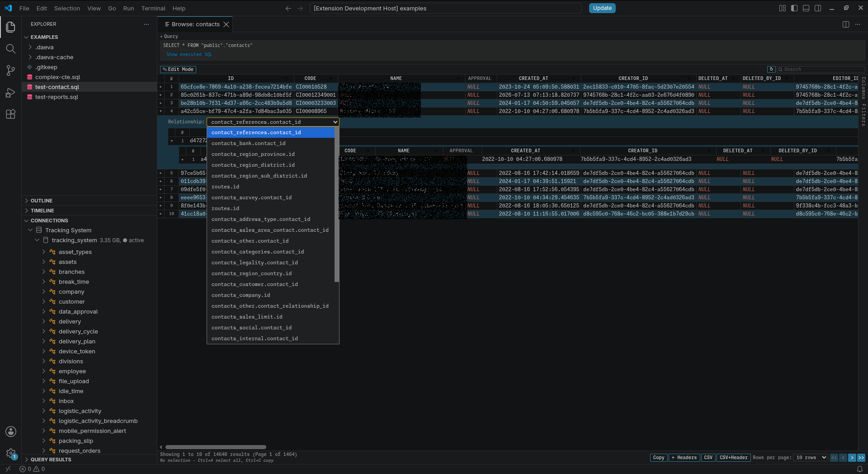
Task: Open the vertical Columns panel tab
Action: [x=863, y=88]
